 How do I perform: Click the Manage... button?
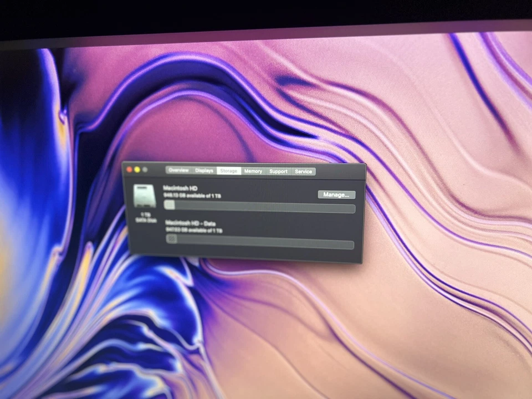coord(336,195)
